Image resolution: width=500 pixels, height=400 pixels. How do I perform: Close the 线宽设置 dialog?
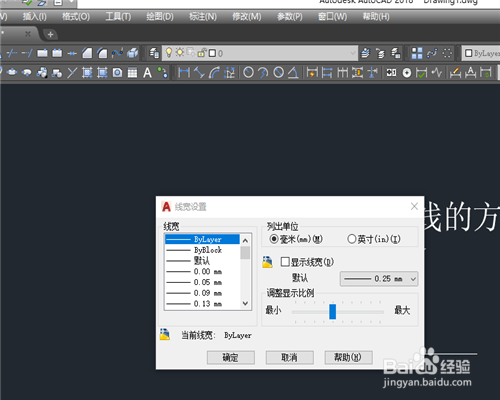pos(414,206)
